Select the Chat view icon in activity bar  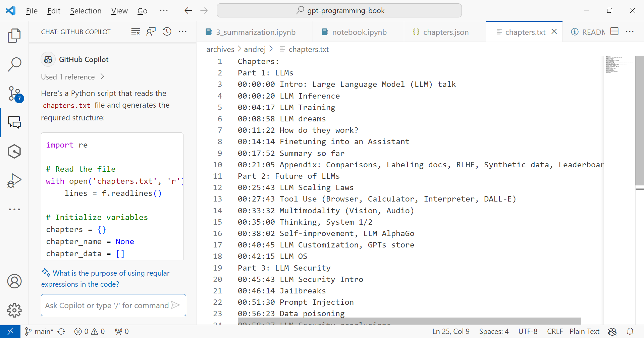click(x=14, y=122)
